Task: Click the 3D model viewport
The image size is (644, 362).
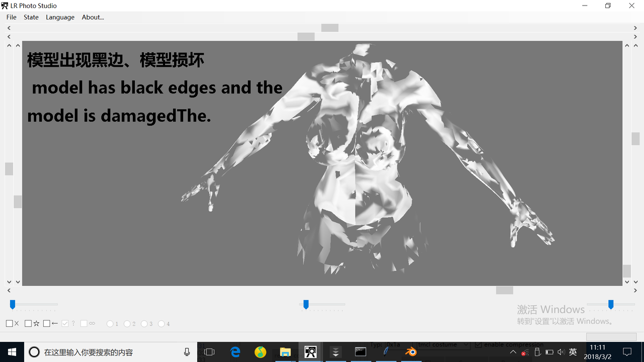Action: coord(322,163)
